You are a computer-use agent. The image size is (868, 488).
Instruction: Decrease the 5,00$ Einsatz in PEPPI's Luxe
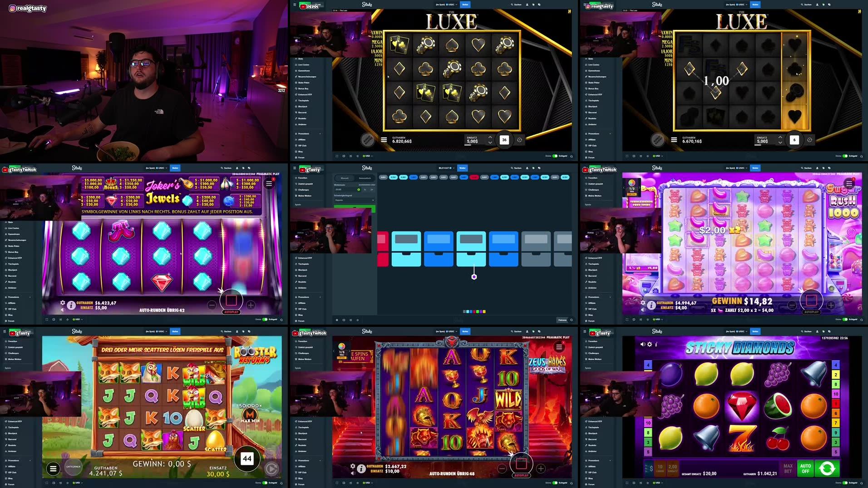pyautogui.click(x=490, y=143)
